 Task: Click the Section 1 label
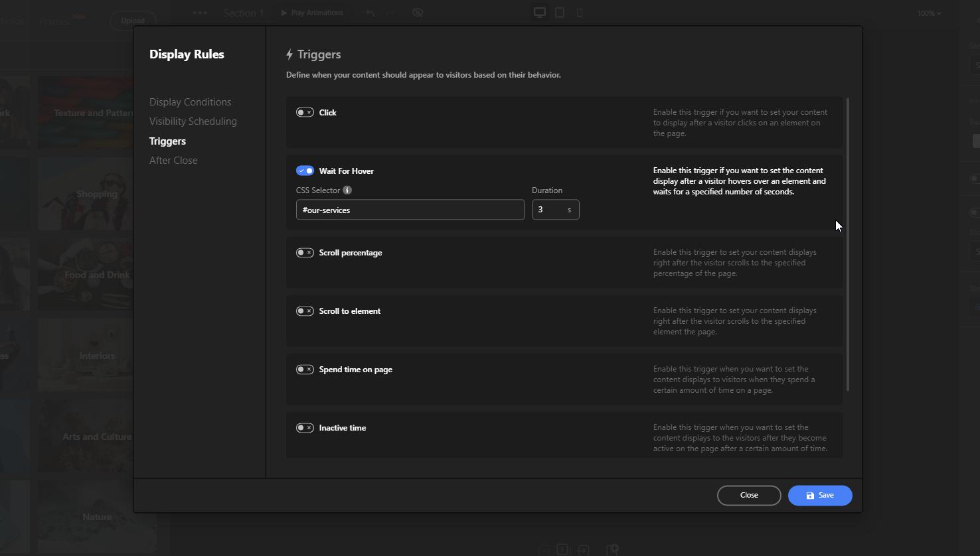tap(244, 13)
